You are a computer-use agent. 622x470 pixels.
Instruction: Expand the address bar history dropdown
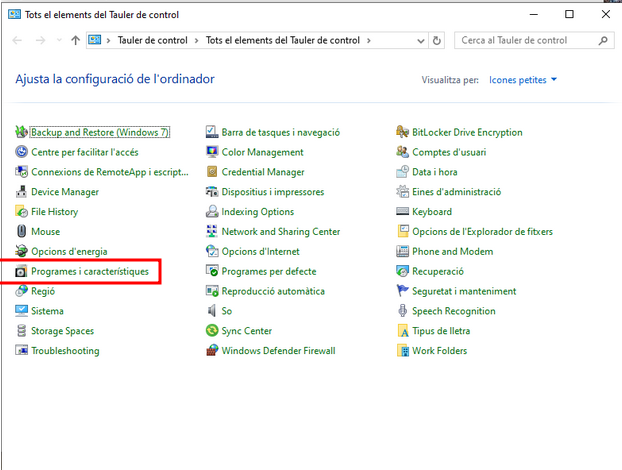pos(420,41)
